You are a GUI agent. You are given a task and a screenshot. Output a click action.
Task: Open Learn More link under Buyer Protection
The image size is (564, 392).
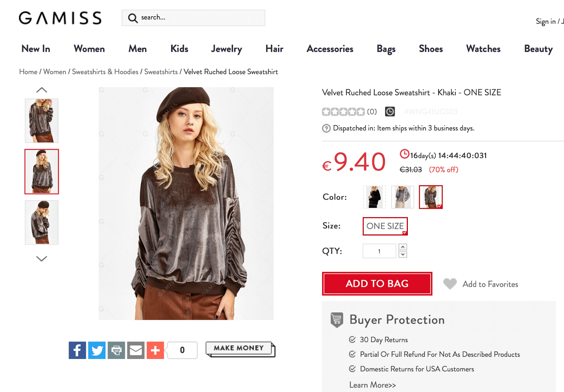372,385
